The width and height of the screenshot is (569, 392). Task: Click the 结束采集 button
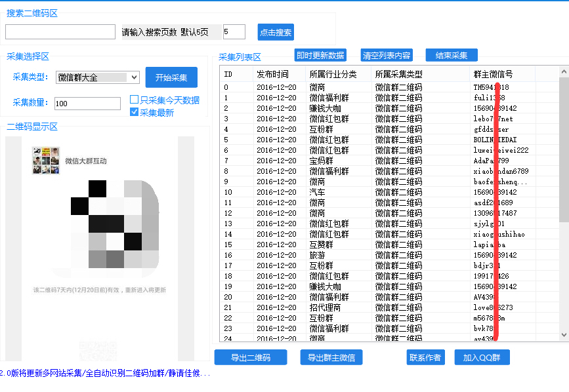[x=452, y=55]
